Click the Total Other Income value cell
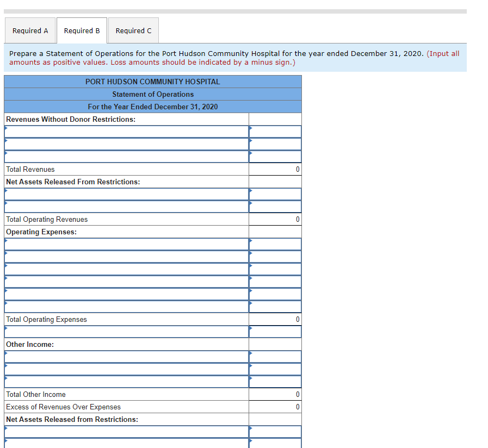488x448 pixels. click(275, 394)
